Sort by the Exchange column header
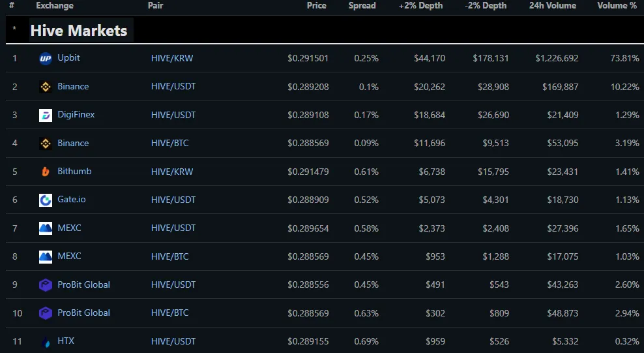The height and width of the screenshot is (353, 644). [x=55, y=6]
